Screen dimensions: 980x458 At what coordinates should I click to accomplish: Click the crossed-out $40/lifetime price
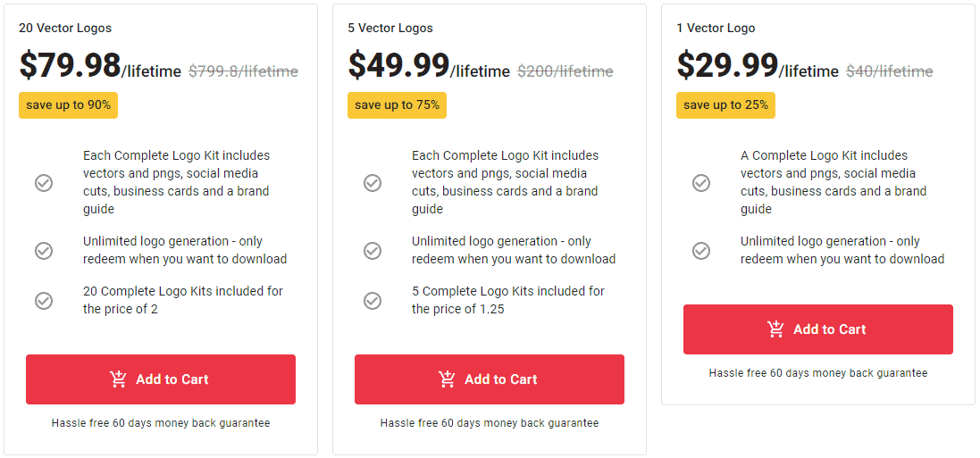point(890,71)
